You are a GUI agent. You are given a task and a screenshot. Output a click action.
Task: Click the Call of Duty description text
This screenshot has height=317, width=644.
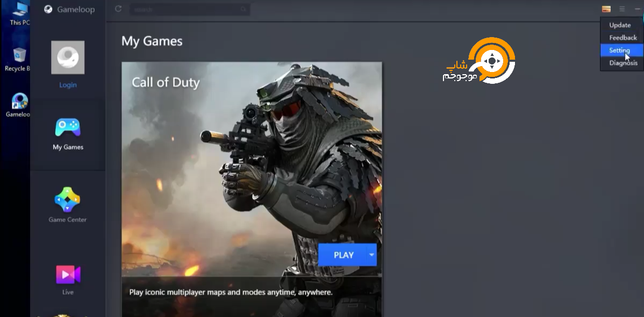pos(231,292)
